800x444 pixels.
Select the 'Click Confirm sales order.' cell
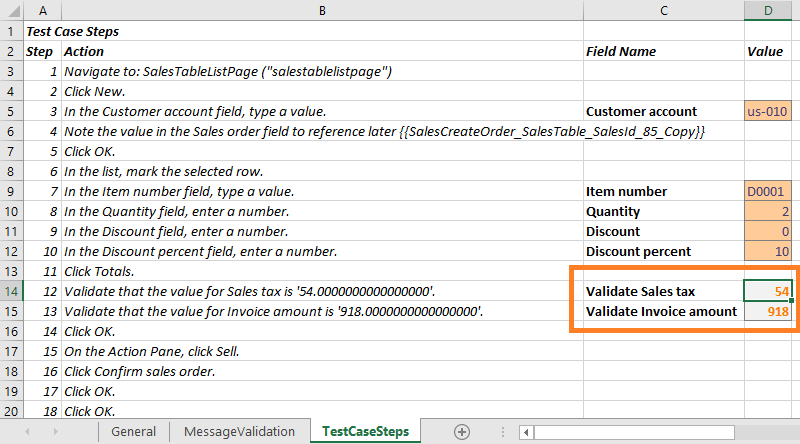coord(322,371)
